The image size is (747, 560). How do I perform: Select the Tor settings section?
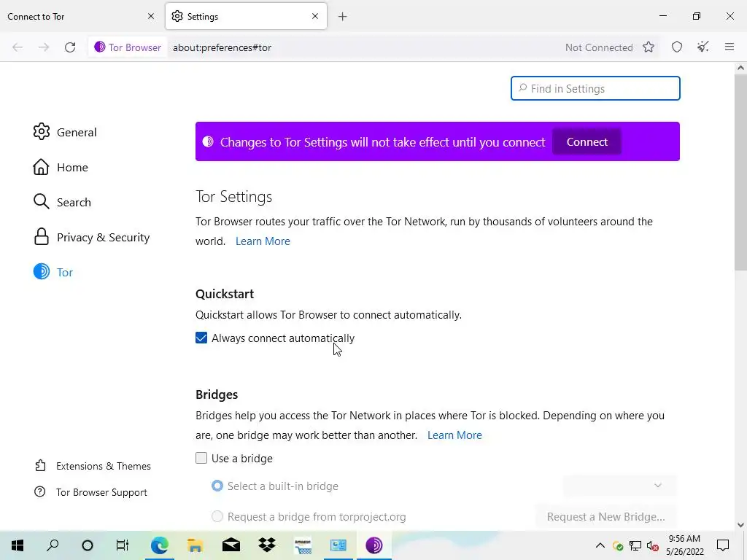point(53,272)
